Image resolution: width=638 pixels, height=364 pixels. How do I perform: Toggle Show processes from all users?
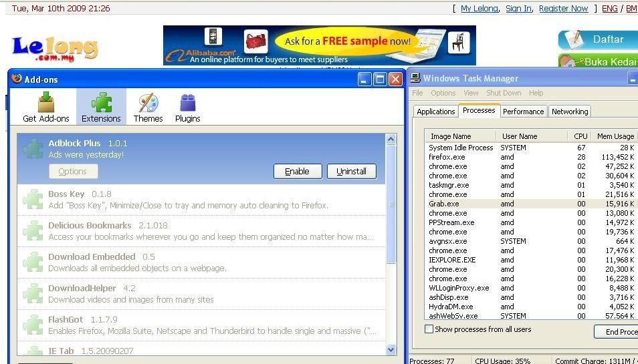[x=429, y=329]
